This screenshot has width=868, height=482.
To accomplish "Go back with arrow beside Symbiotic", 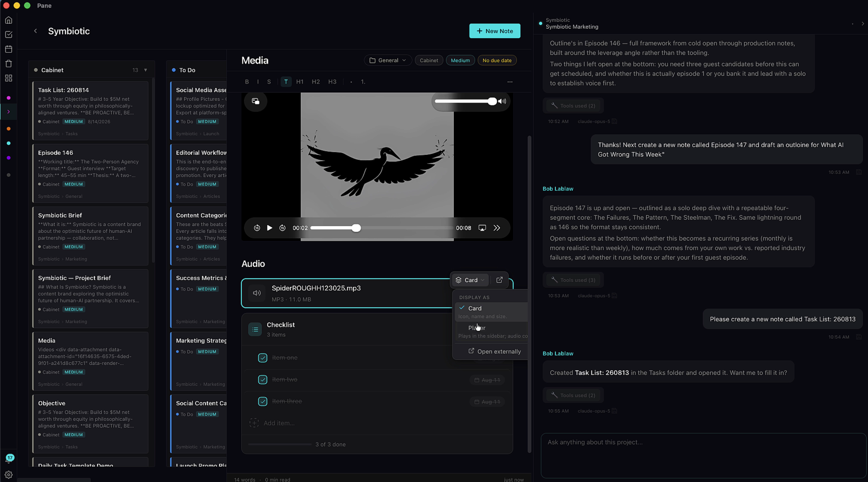I will click(x=35, y=31).
